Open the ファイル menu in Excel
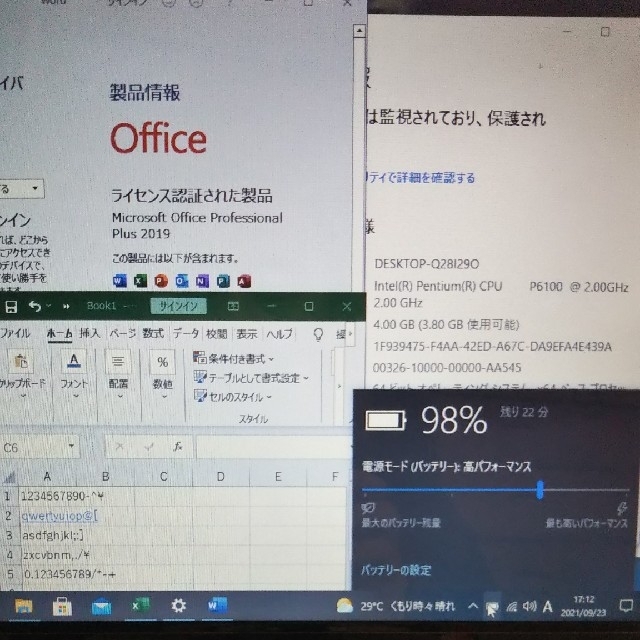640x640 pixels. tap(15, 334)
